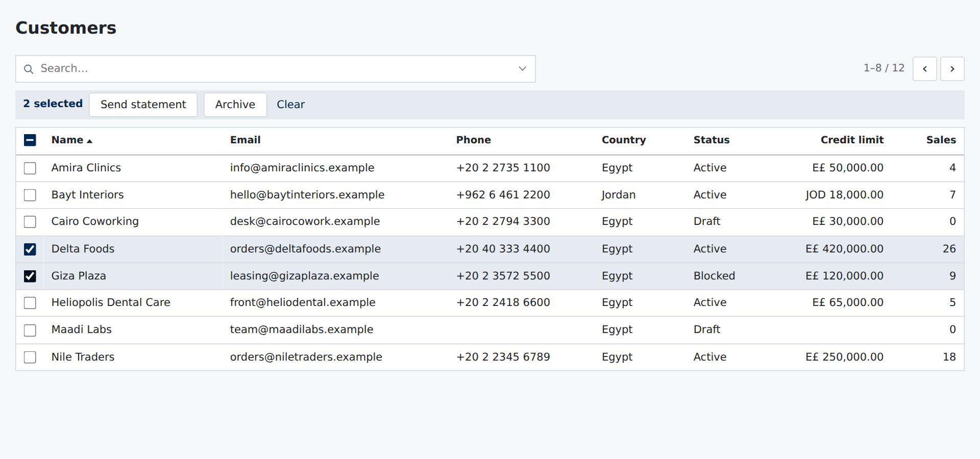Uncheck the Giza Plaza row checkbox
Viewport: 980px width, 459px height.
(30, 276)
